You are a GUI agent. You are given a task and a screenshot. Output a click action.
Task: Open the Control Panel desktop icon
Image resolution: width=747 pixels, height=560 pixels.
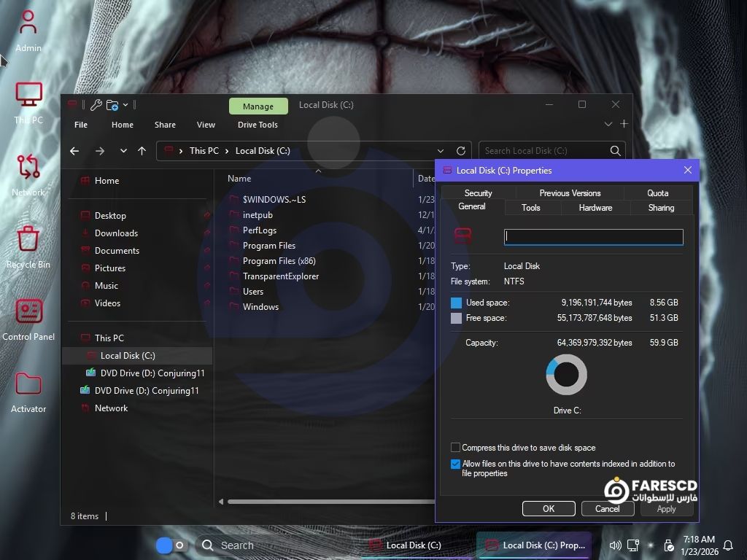click(x=28, y=319)
